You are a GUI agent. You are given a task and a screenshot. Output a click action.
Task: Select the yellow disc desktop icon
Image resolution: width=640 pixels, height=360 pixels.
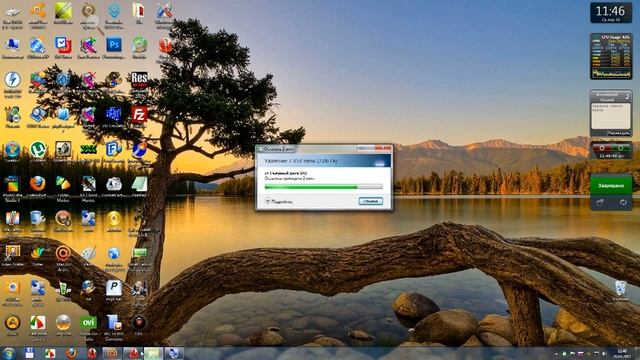tap(113, 218)
